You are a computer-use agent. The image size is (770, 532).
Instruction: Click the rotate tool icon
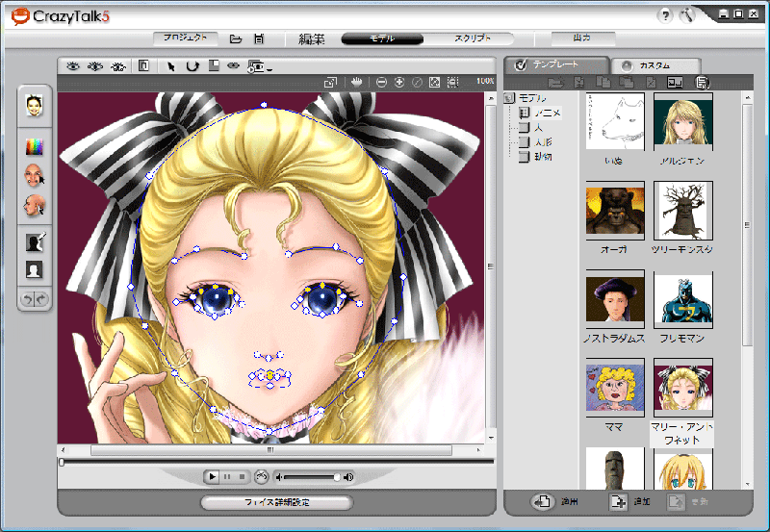click(192, 66)
